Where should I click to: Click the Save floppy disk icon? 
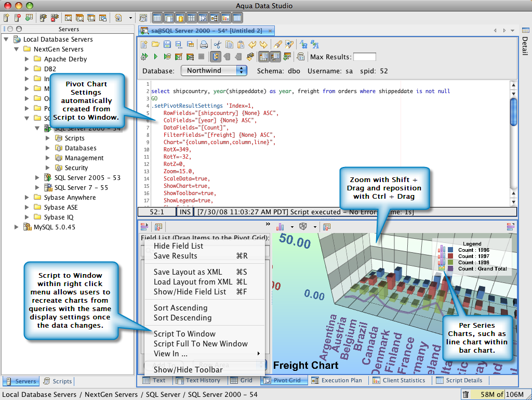167,44
